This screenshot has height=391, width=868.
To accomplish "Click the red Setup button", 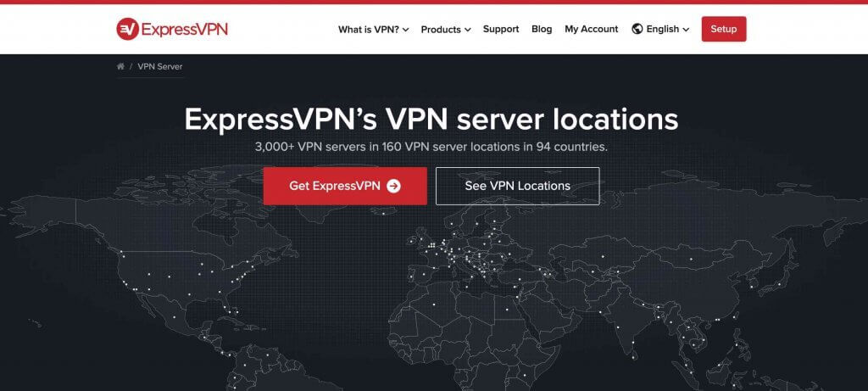I will click(x=724, y=29).
